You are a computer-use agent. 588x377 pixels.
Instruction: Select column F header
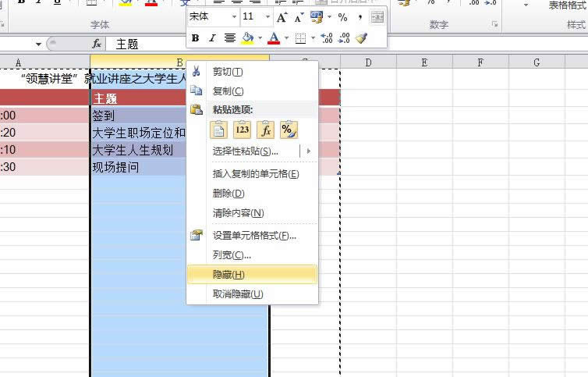(480, 62)
